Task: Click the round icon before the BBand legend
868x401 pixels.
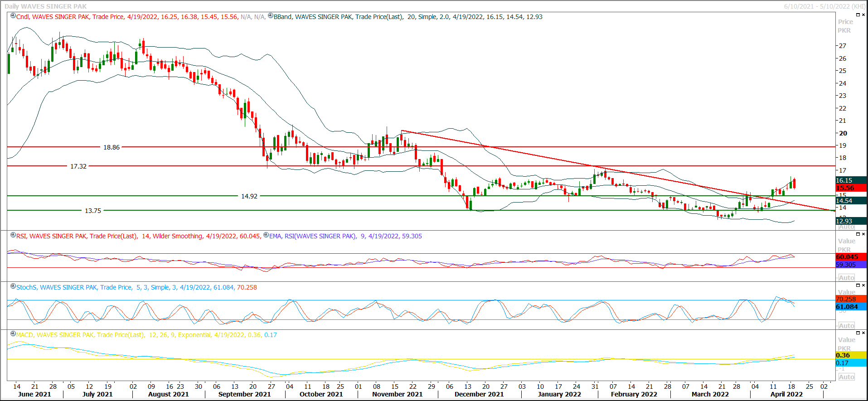Action: click(x=271, y=16)
